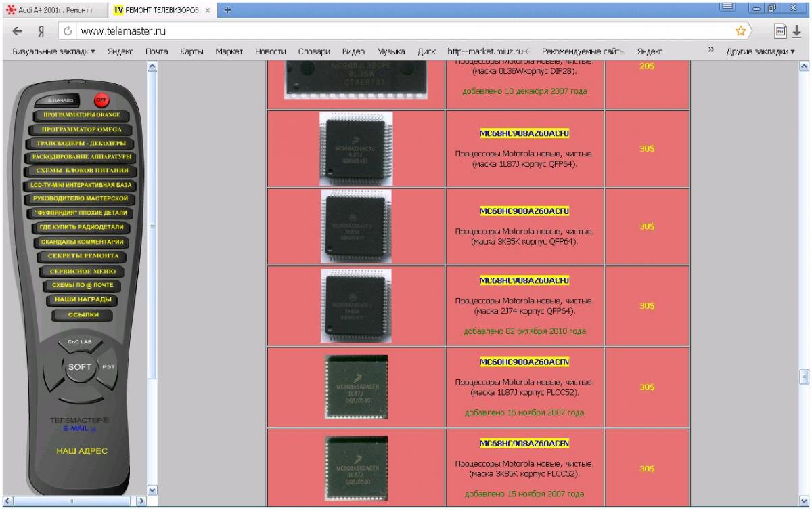
Task: Open the Yandex 'Я' home button
Action: coord(41,31)
